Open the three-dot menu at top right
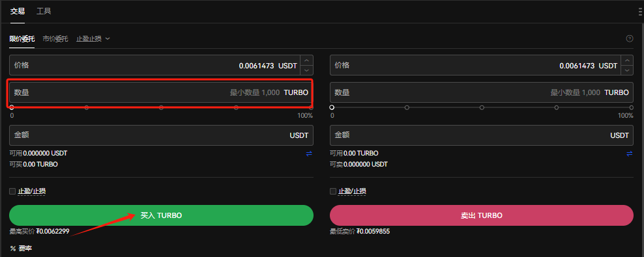The width and height of the screenshot is (644, 257). (641, 12)
